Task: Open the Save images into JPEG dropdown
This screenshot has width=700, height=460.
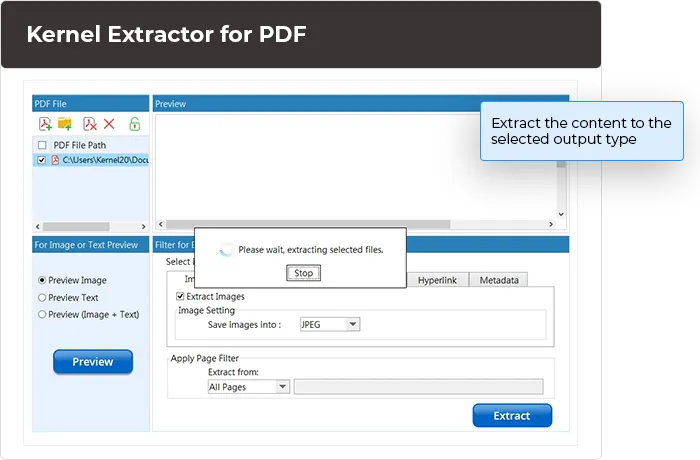Action: (x=330, y=324)
